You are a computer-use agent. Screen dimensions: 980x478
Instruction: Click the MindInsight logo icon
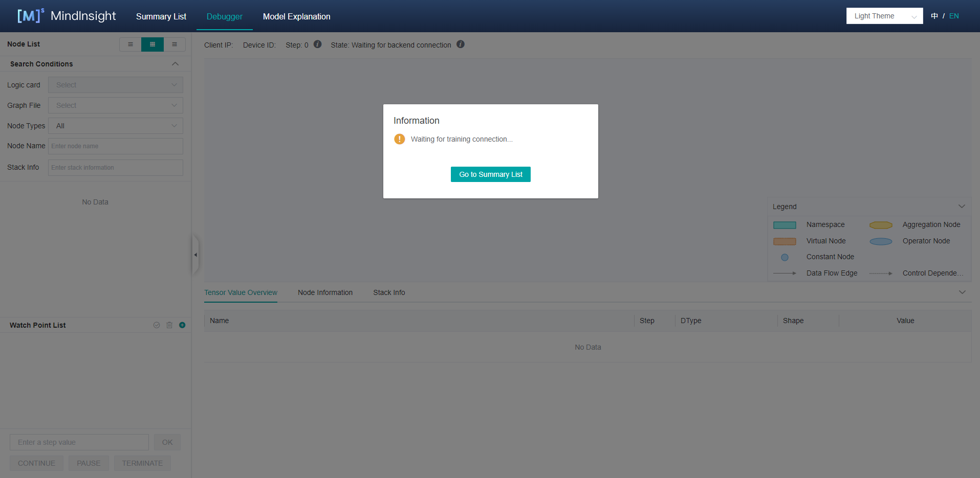tap(30, 16)
